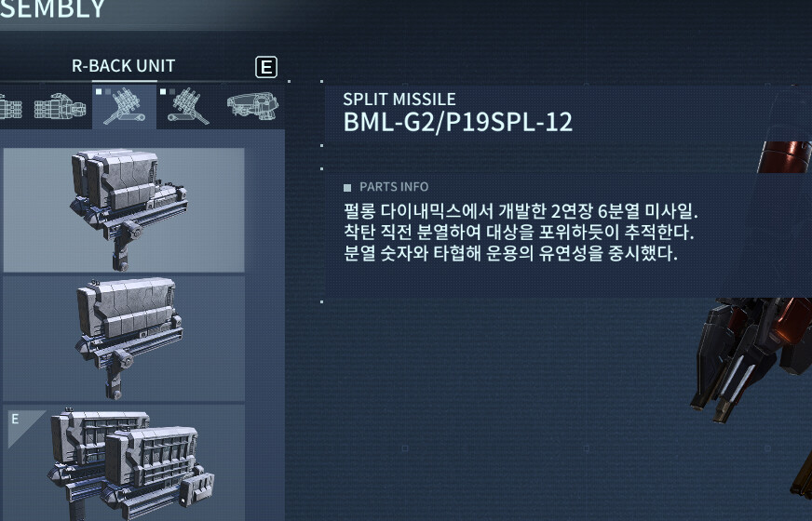The height and width of the screenshot is (521, 812).
Task: Toggle the white square indicator in the selected R-BACK slot
Action: 99,91
